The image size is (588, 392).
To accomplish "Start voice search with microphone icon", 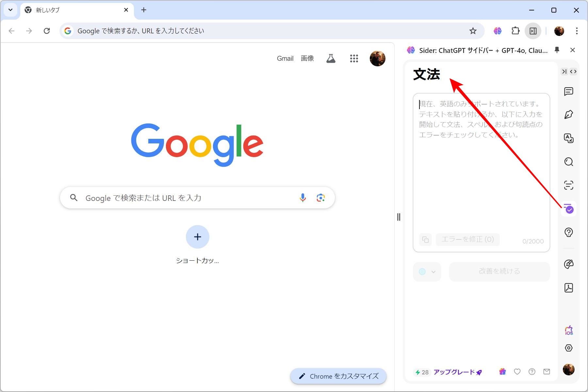I will (303, 198).
